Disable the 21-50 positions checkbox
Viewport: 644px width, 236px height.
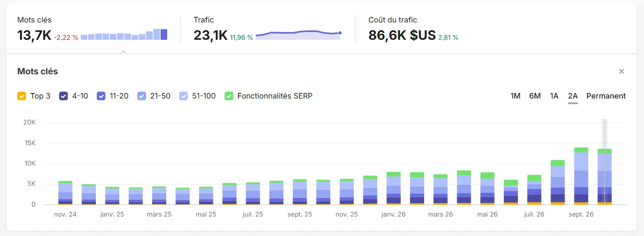[x=142, y=96]
